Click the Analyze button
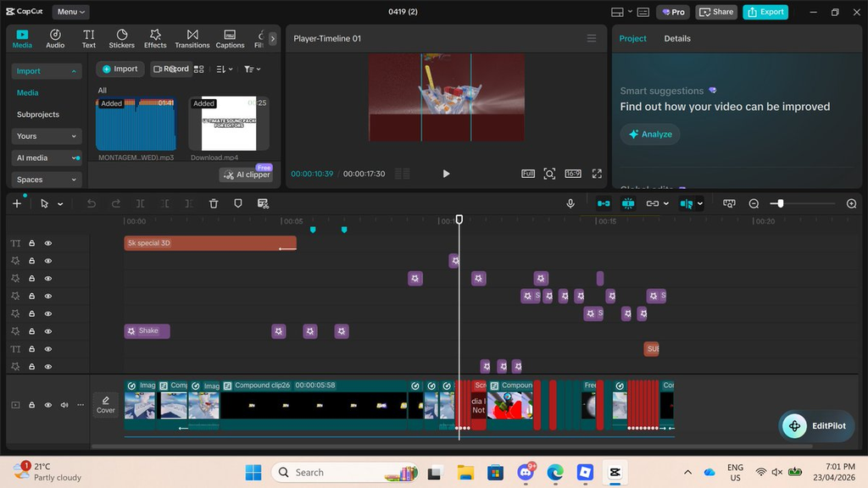The height and width of the screenshot is (488, 868). click(x=650, y=134)
